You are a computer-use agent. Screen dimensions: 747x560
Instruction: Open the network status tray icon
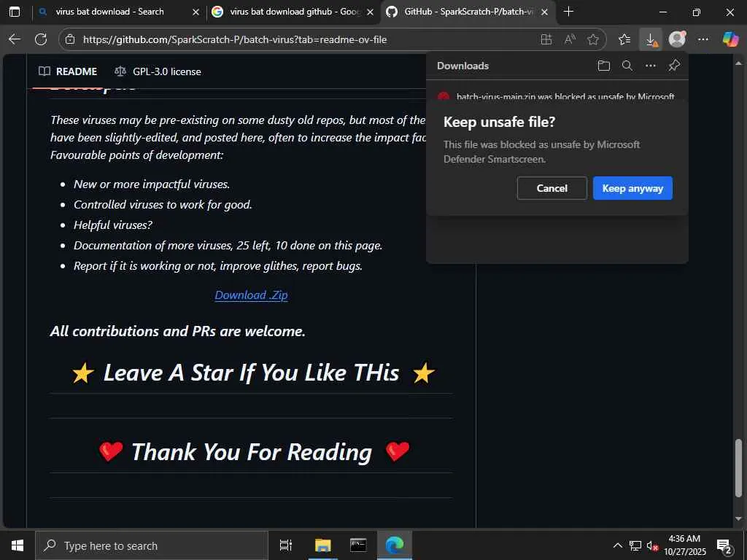(x=635, y=545)
